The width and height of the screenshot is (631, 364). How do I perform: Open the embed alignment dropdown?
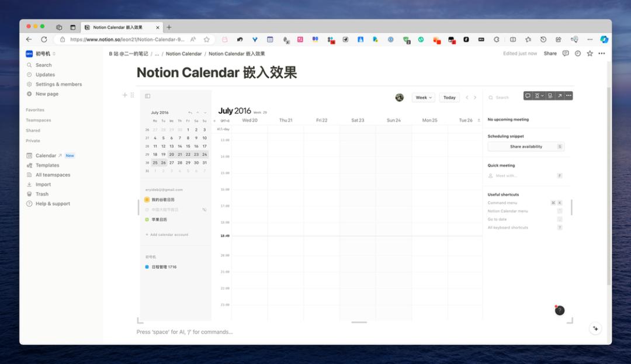539,96
